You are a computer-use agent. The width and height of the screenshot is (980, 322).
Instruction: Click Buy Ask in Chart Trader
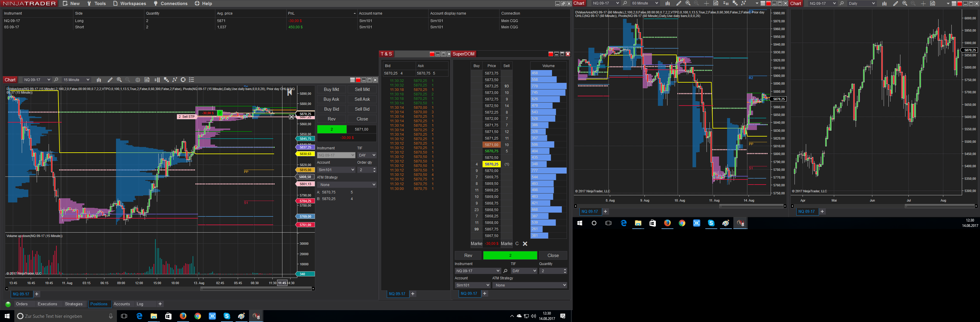331,99
